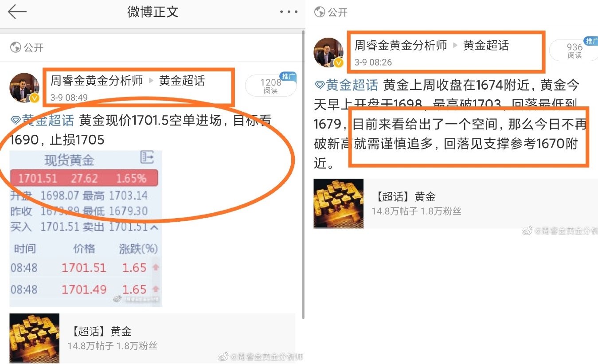Open right post author avatar
Image resolution: width=598 pixels, height=364 pixels.
tap(328, 52)
